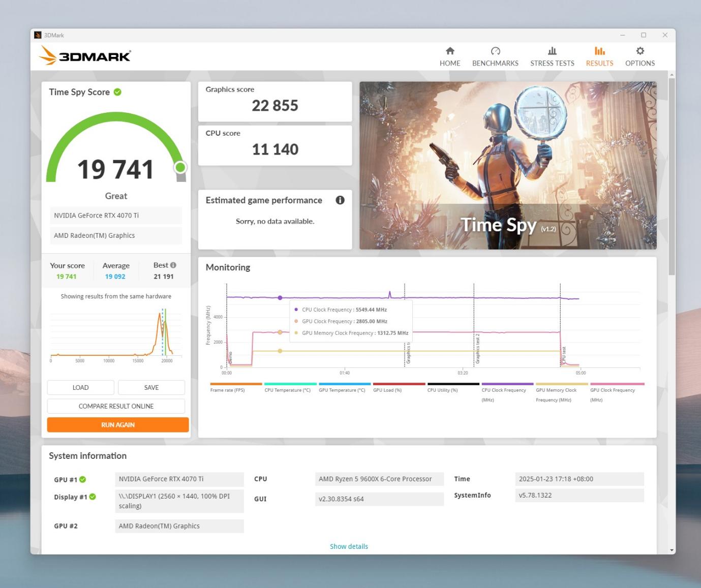Image resolution: width=701 pixels, height=588 pixels.
Task: Click Display #1 resolution field
Action: tap(179, 501)
